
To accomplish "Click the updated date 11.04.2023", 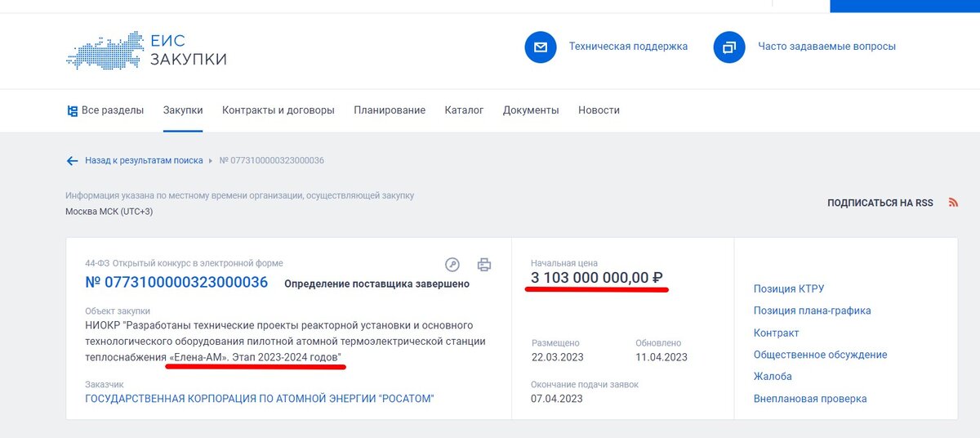I will [x=661, y=357].
